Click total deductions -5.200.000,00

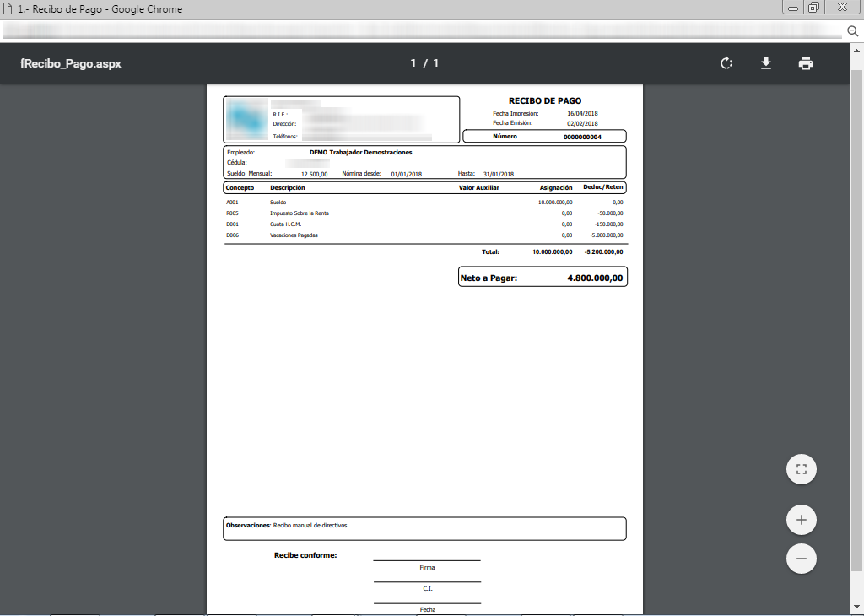coord(603,251)
